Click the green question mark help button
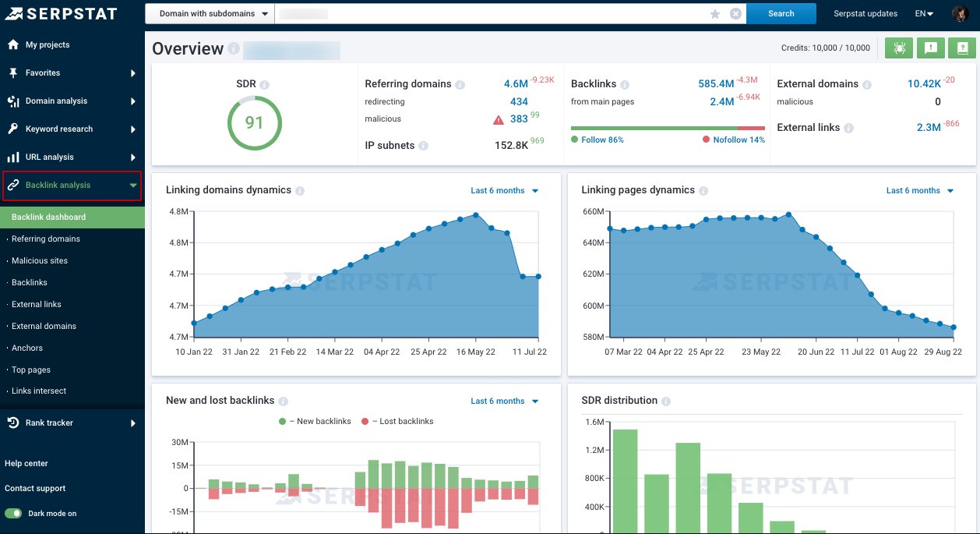Image resolution: width=980 pixels, height=534 pixels. tap(961, 48)
